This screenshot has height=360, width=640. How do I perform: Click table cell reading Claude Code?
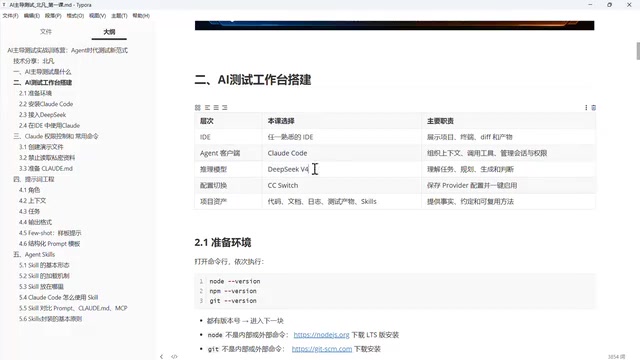coord(342,153)
